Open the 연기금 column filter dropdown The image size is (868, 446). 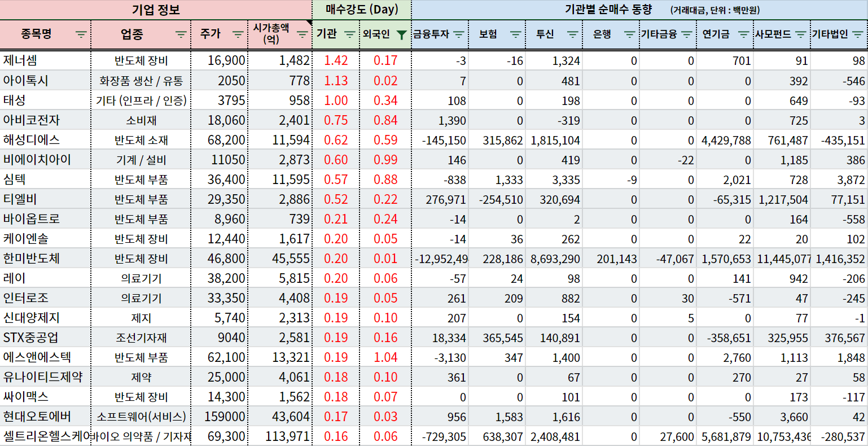click(x=744, y=34)
